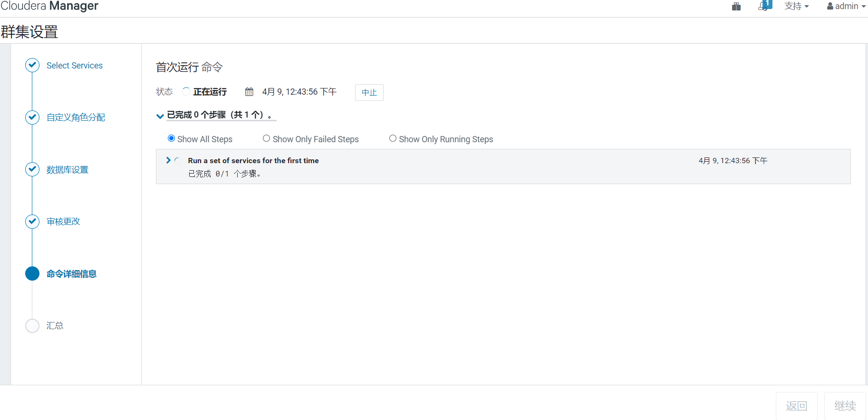Go to the 审核更改 step
The width and height of the screenshot is (868, 420).
tap(63, 222)
